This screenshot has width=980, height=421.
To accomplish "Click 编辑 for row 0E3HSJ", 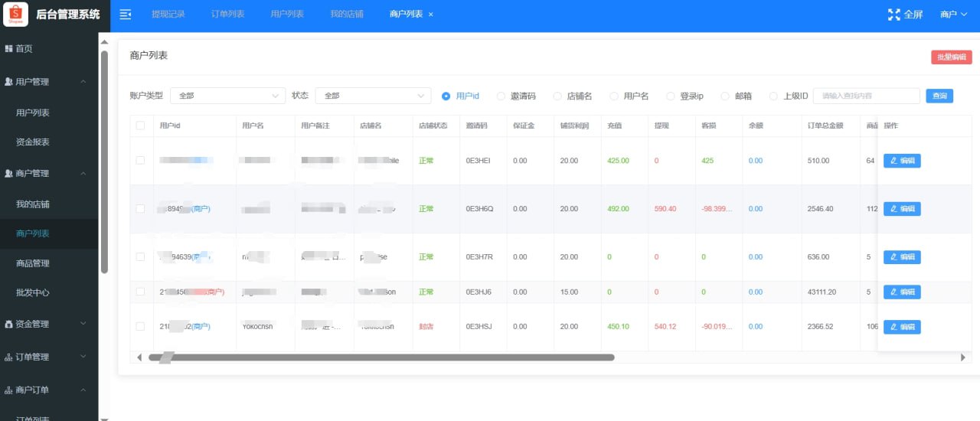I will tap(902, 327).
